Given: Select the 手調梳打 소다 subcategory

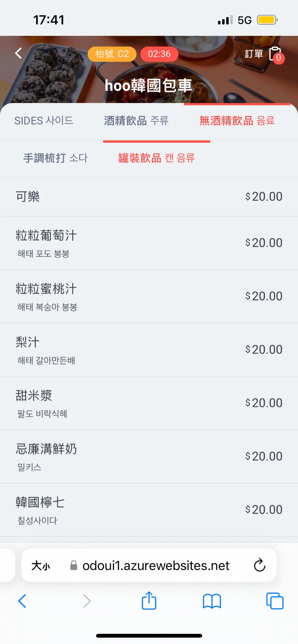Looking at the screenshot, I should click(56, 158).
